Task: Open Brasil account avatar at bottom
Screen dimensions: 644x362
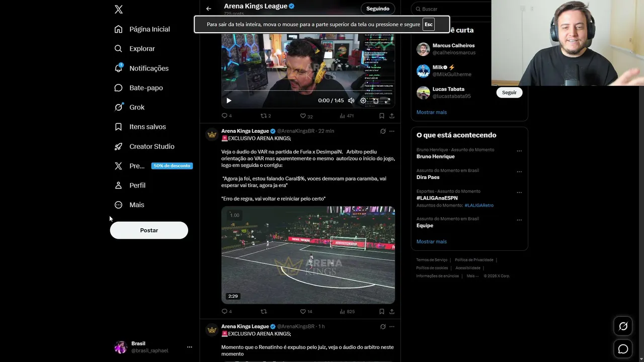Action: pyautogui.click(x=121, y=347)
